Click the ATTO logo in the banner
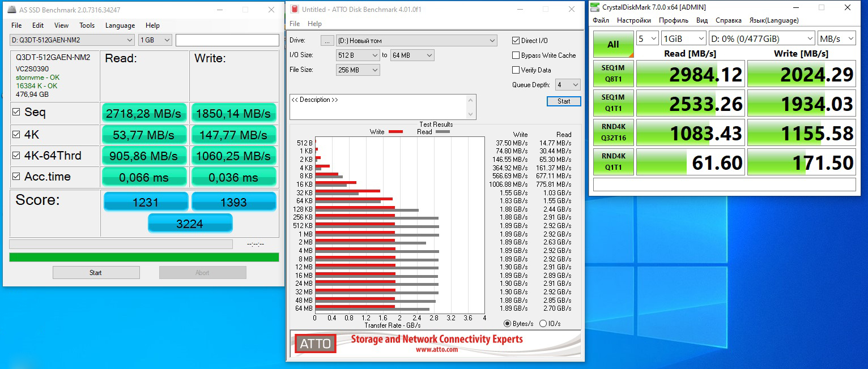This screenshot has width=868, height=369. click(x=314, y=344)
